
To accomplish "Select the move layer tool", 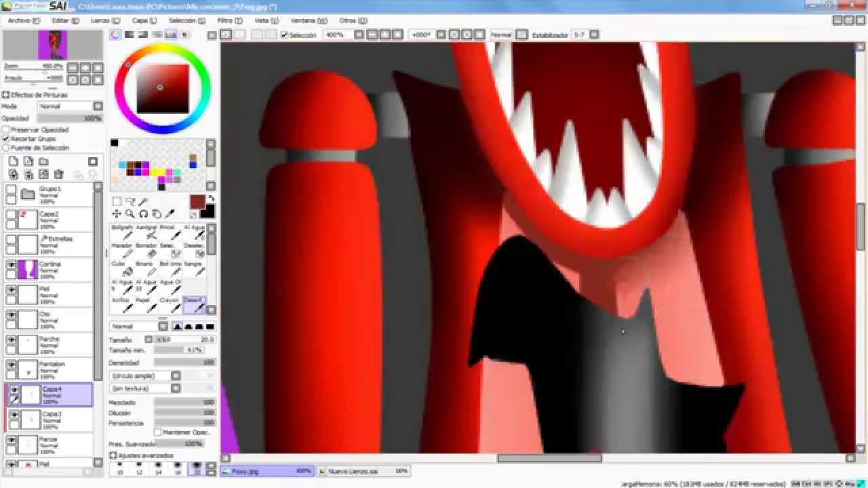I will click(117, 213).
